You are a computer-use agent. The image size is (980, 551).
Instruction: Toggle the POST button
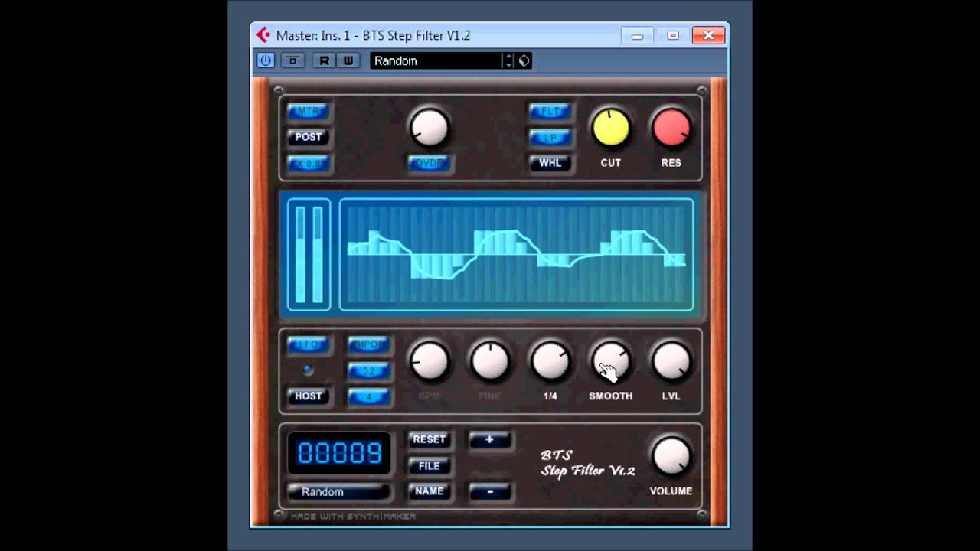pos(309,137)
